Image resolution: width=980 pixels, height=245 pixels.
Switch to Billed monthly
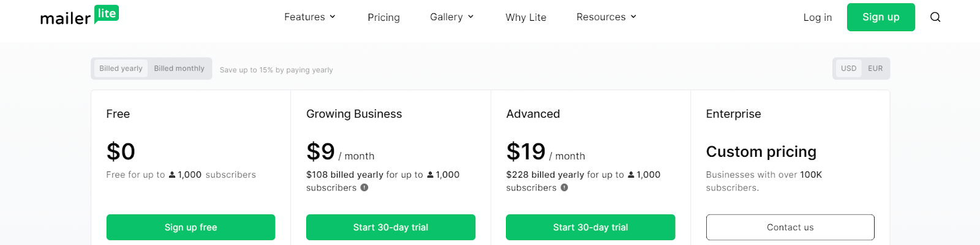coord(179,69)
